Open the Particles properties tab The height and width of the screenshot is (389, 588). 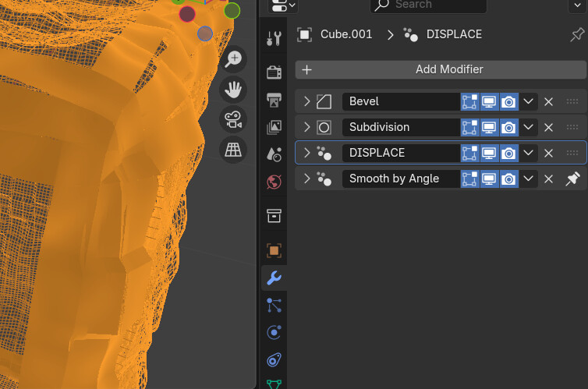(275, 306)
